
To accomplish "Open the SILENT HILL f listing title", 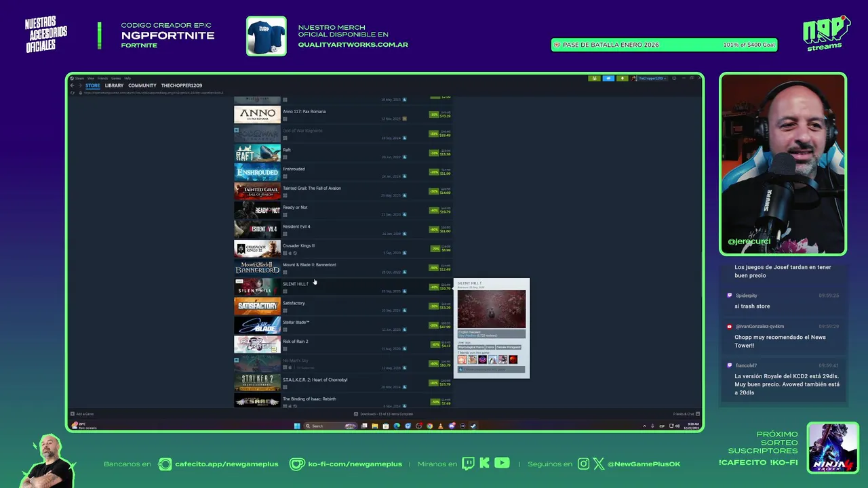I will click(x=295, y=284).
